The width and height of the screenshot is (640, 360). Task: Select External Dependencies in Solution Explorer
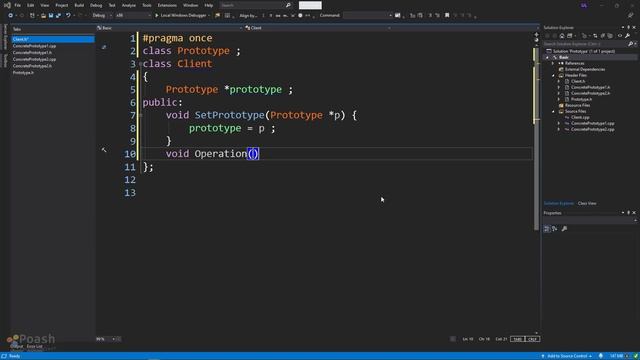tap(585, 69)
